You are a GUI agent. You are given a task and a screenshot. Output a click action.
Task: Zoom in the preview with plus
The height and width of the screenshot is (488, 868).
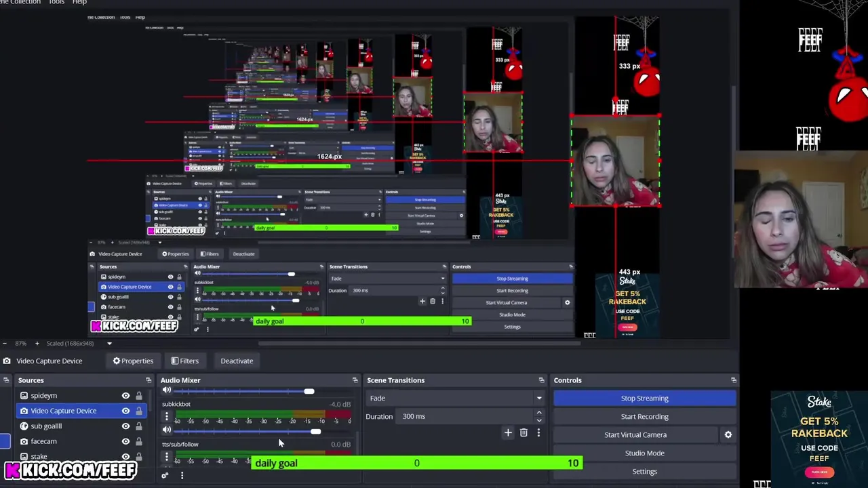pos(37,344)
